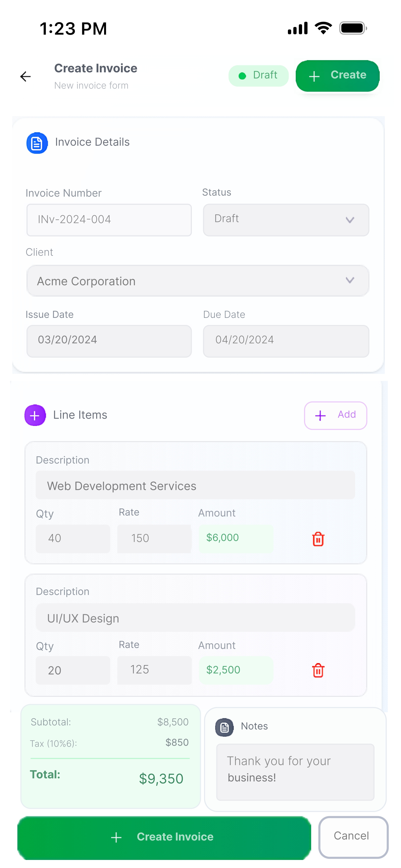Click the Notes text area
401x868 pixels.
[x=295, y=771]
